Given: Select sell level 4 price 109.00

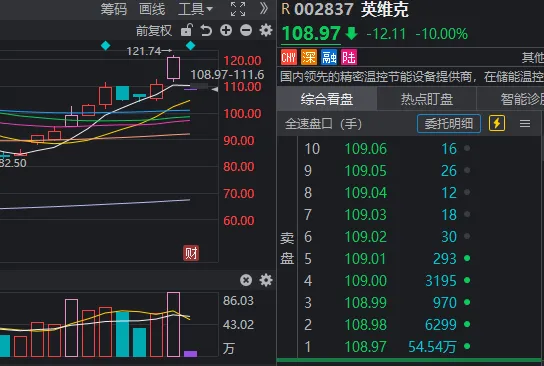Looking at the screenshot, I should point(366,281).
